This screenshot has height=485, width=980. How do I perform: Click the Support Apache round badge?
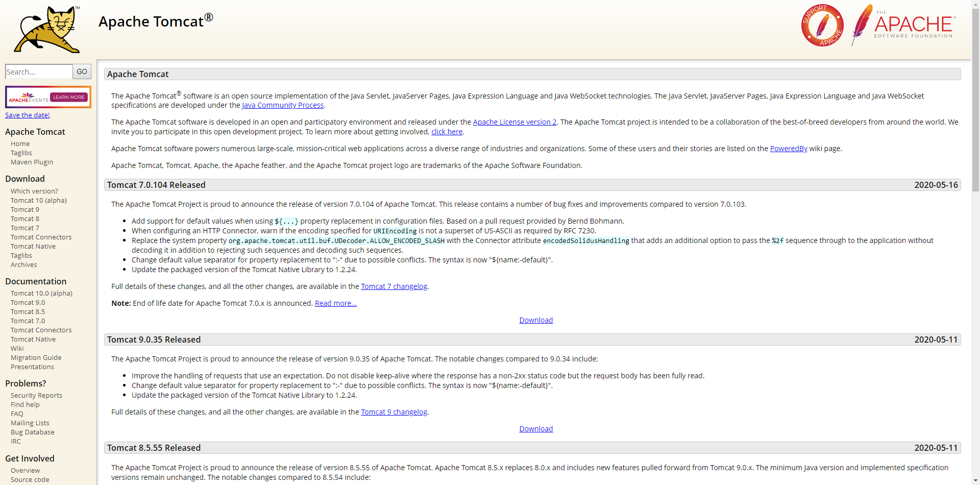click(822, 26)
